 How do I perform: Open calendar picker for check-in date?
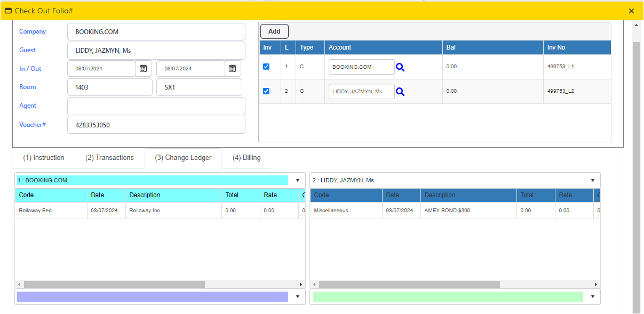pos(144,69)
